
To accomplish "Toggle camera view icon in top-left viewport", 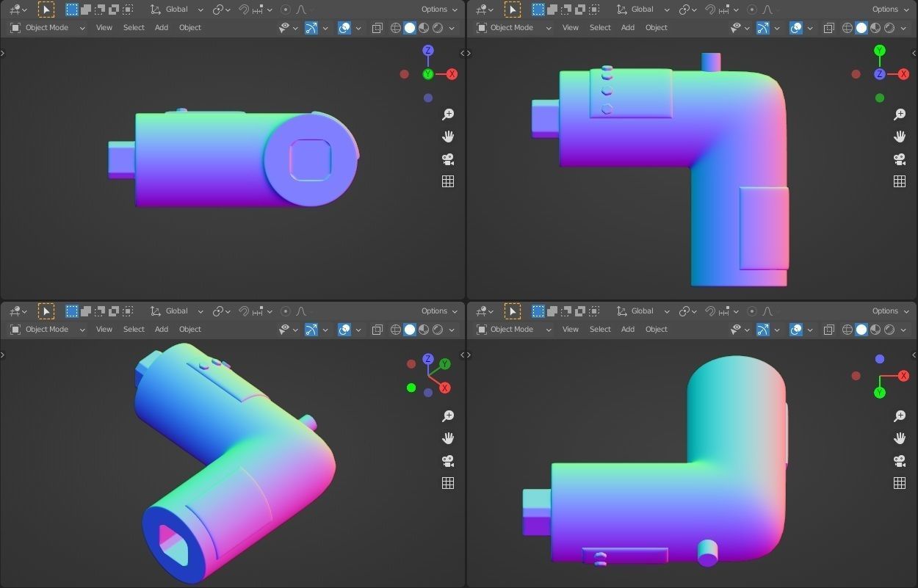I will [448, 159].
